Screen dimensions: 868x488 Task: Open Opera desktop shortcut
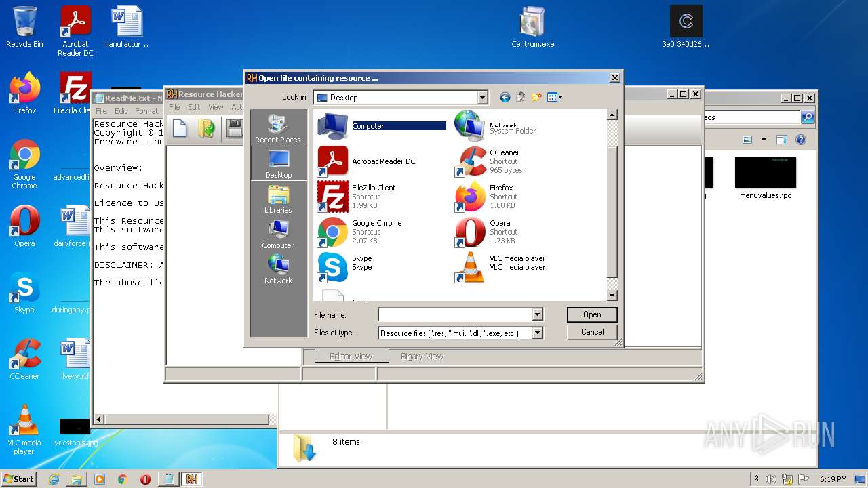coord(24,226)
